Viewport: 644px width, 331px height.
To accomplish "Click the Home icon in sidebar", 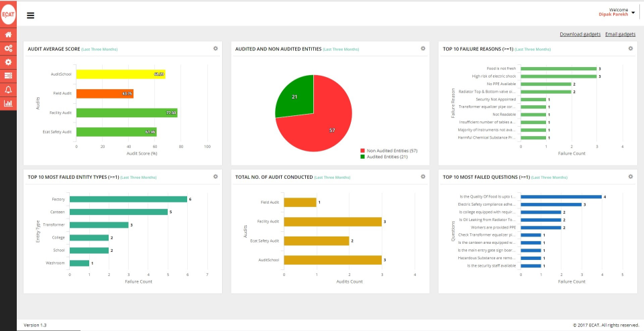I will coord(8,34).
